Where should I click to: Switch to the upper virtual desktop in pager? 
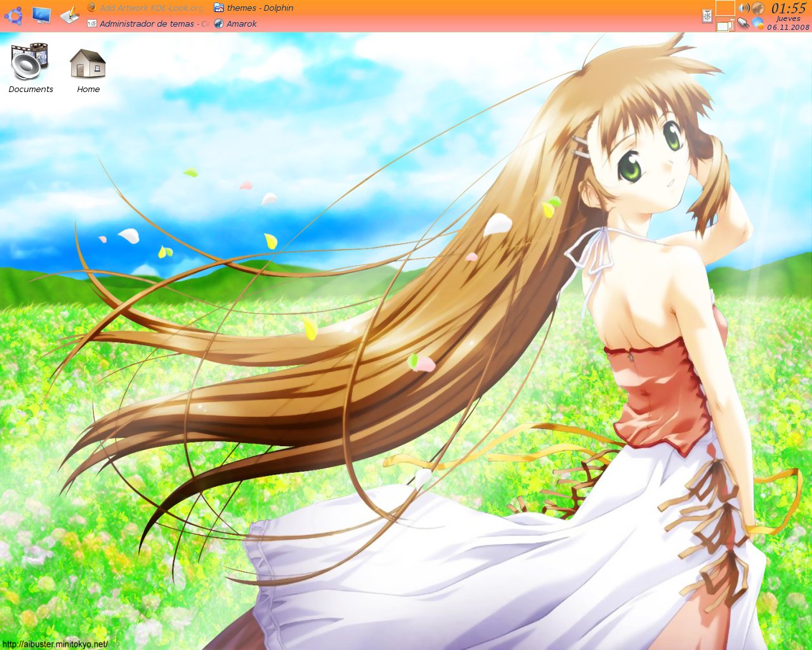[x=725, y=8]
